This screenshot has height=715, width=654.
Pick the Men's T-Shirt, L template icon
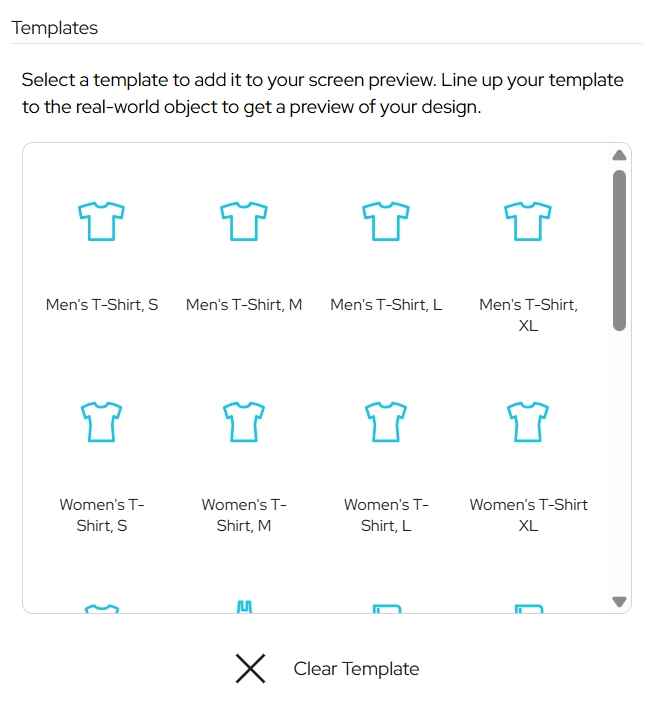coord(385,221)
